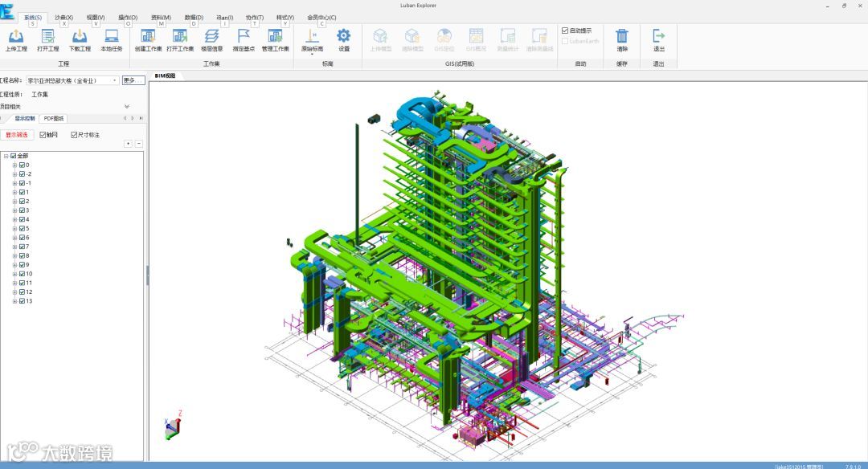The height and width of the screenshot is (469, 868).
Task: Toggle the 轴网 checkbox
Action: pyautogui.click(x=43, y=135)
